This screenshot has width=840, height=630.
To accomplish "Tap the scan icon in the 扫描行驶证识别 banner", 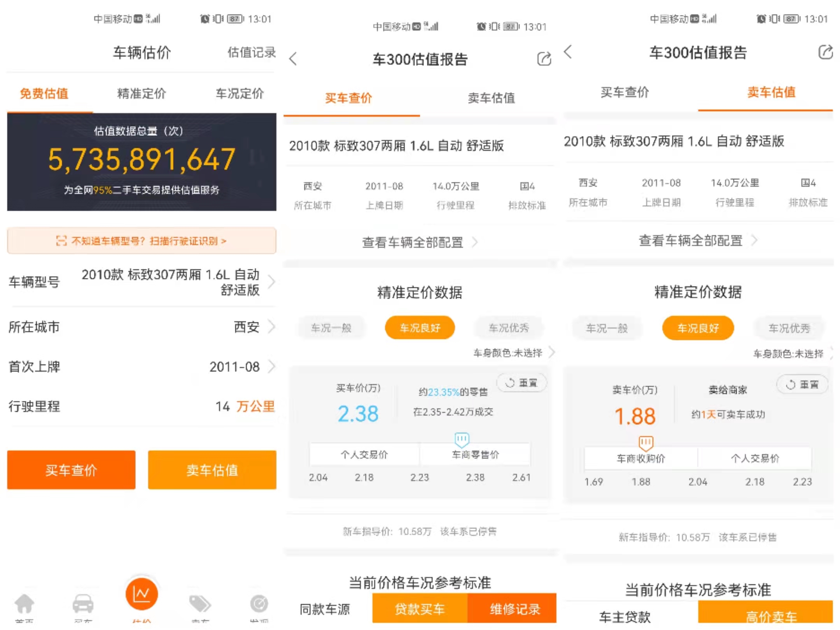I will tap(61, 241).
